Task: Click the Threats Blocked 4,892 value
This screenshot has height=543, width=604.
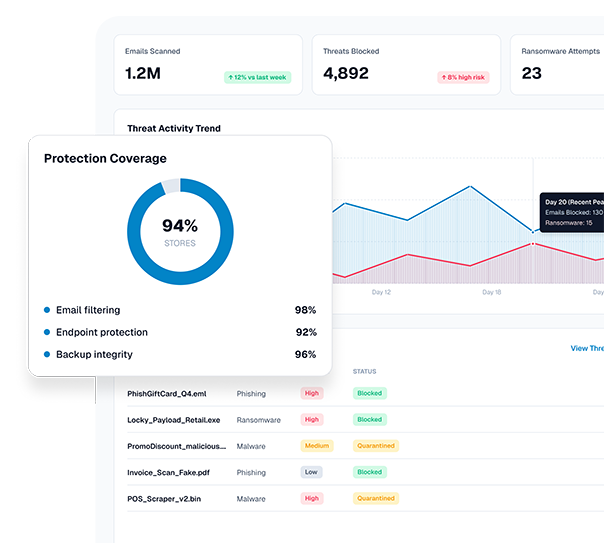Action: (346, 73)
